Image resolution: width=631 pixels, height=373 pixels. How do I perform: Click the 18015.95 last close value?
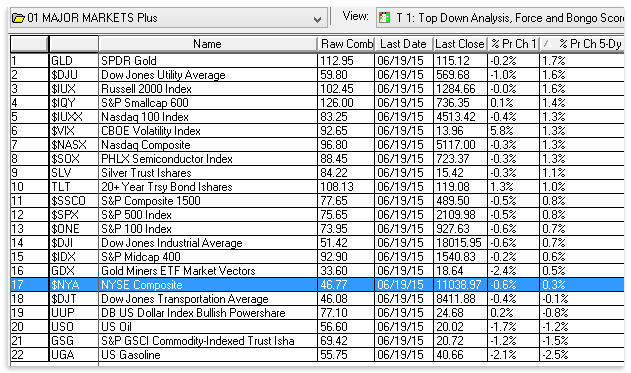459,243
